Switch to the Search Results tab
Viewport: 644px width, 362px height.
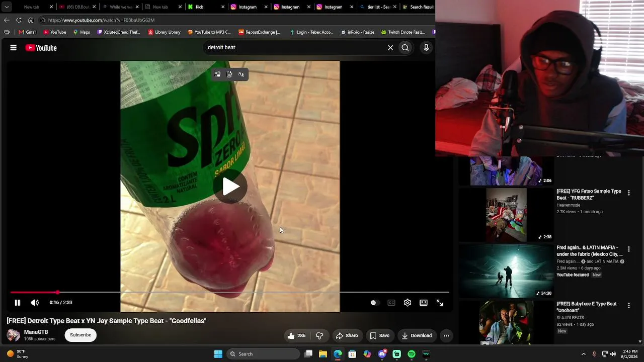[x=418, y=7]
